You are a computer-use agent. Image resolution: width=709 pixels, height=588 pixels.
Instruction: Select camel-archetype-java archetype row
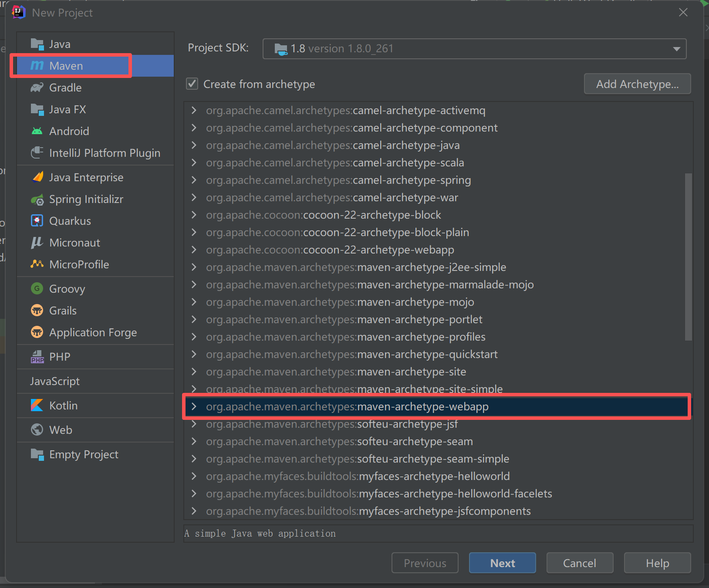coord(438,145)
